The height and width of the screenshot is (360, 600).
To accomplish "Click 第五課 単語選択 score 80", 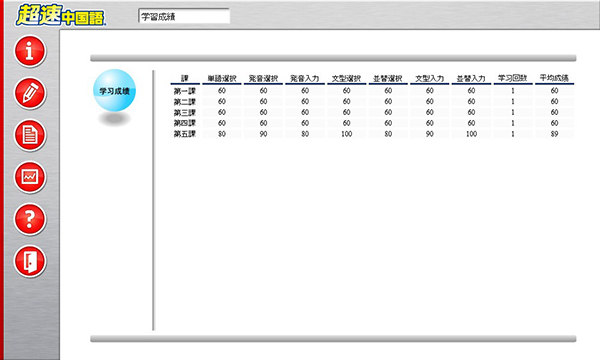I will (222, 134).
